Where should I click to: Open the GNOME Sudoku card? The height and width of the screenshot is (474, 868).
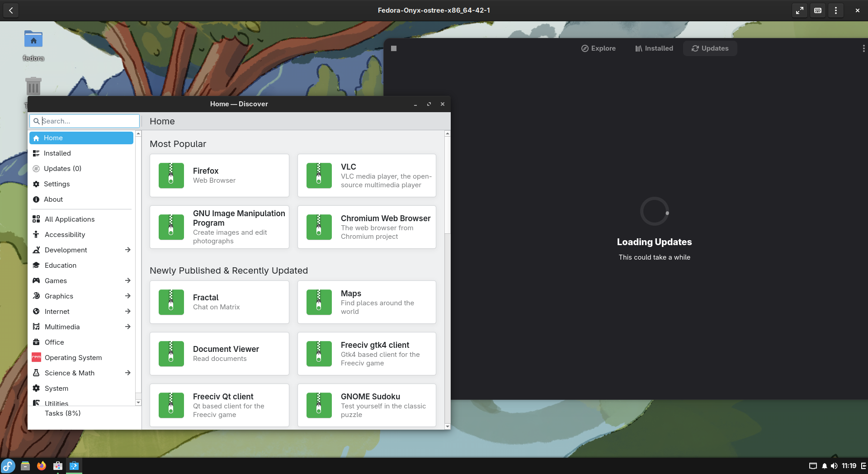click(x=367, y=405)
